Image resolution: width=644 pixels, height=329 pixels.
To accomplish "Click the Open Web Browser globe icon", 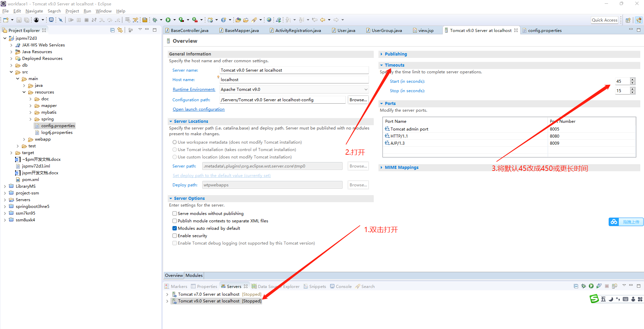I will pos(269,20).
